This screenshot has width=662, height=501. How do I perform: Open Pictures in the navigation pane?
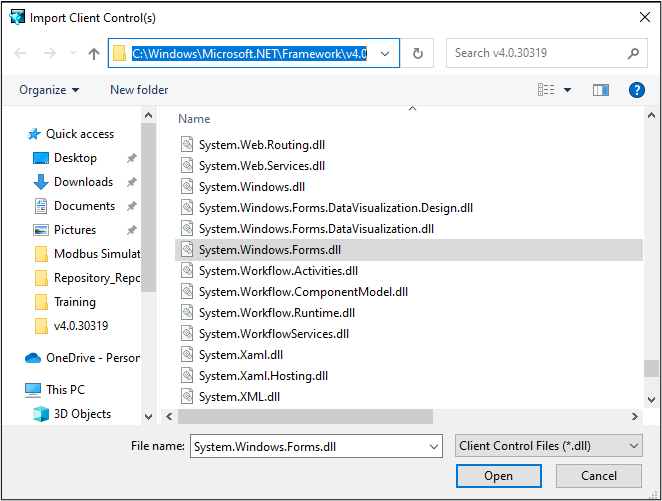pyautogui.click(x=65, y=230)
